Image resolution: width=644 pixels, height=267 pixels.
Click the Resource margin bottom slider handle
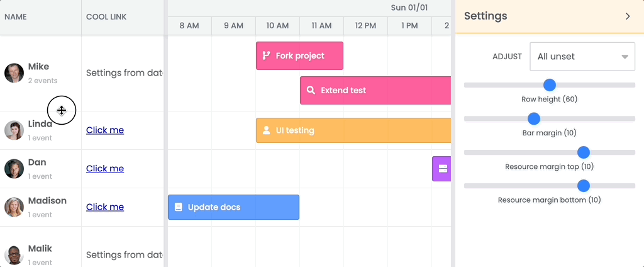point(584,186)
